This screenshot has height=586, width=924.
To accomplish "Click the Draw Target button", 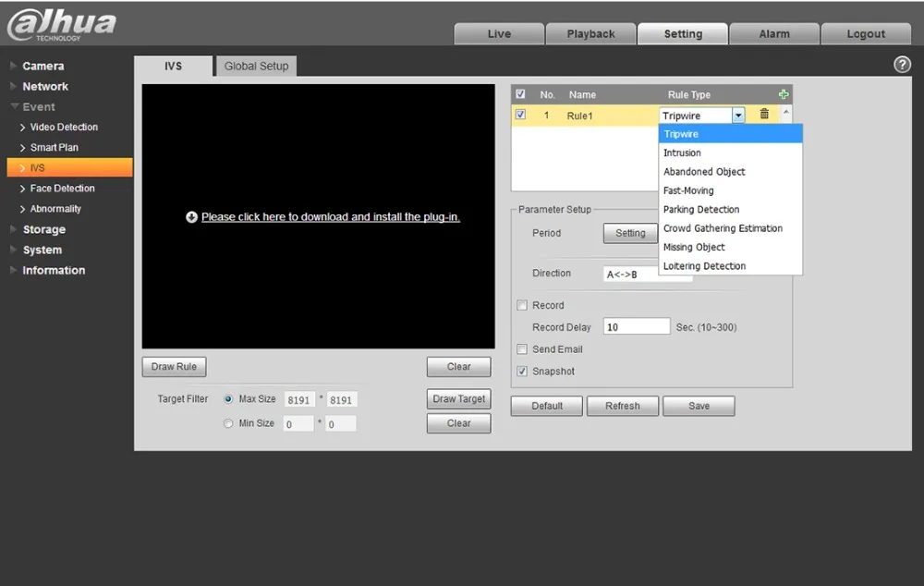I will (x=458, y=399).
